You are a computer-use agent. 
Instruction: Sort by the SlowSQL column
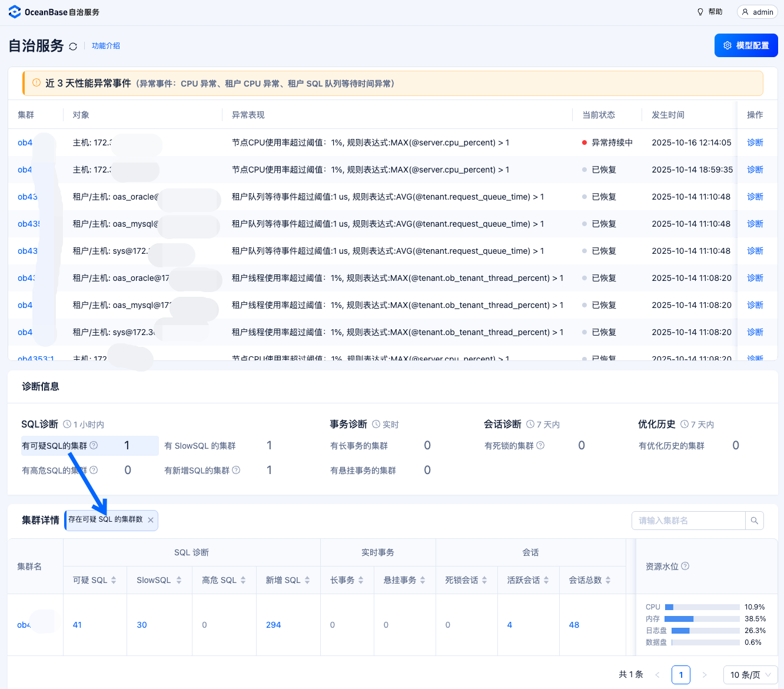coord(179,580)
